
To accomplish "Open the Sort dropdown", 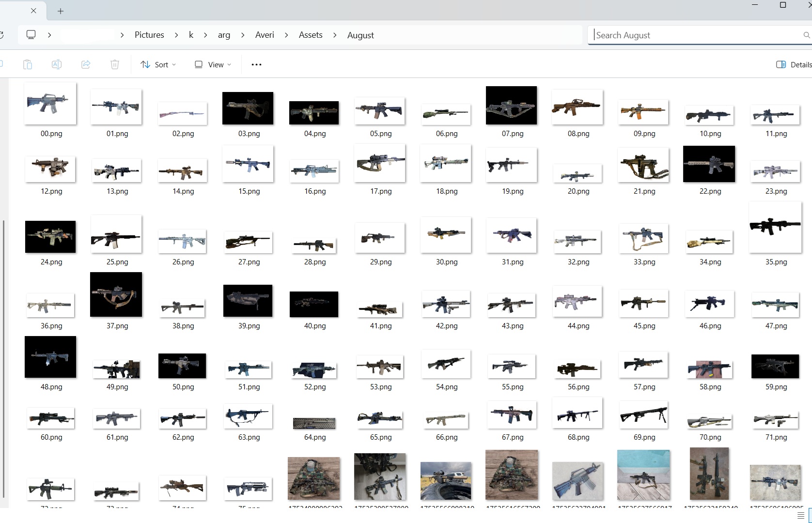I will pos(158,64).
